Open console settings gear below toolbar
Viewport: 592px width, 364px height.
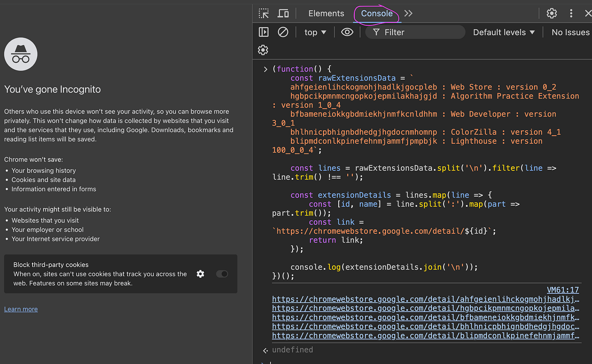(x=263, y=50)
